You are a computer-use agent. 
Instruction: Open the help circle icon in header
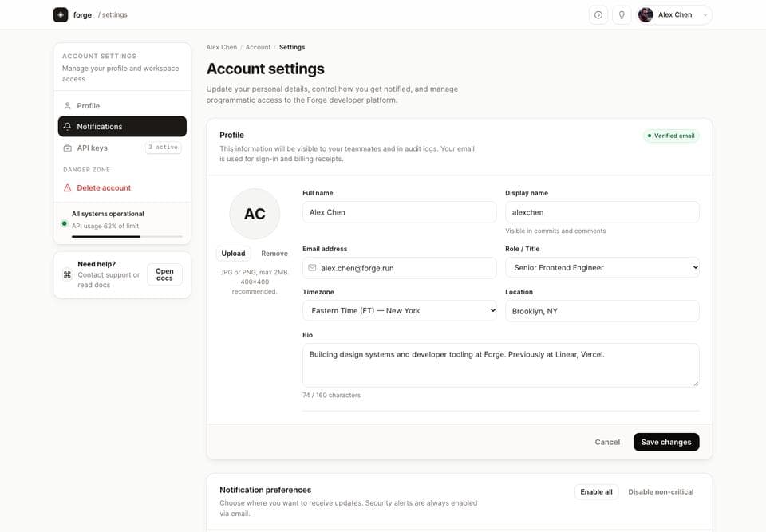(x=598, y=14)
